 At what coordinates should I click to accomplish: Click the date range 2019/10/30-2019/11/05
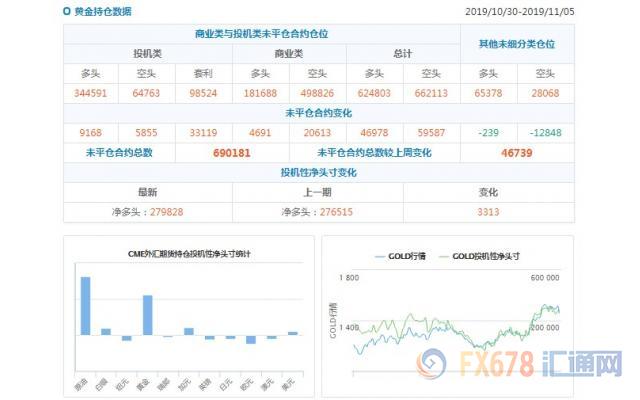coord(520,11)
